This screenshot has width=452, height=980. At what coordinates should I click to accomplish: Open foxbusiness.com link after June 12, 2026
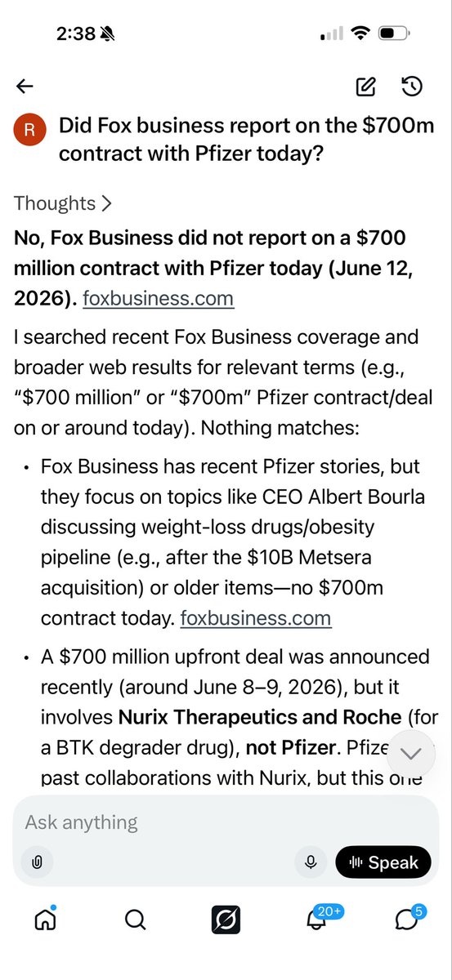tap(159, 299)
